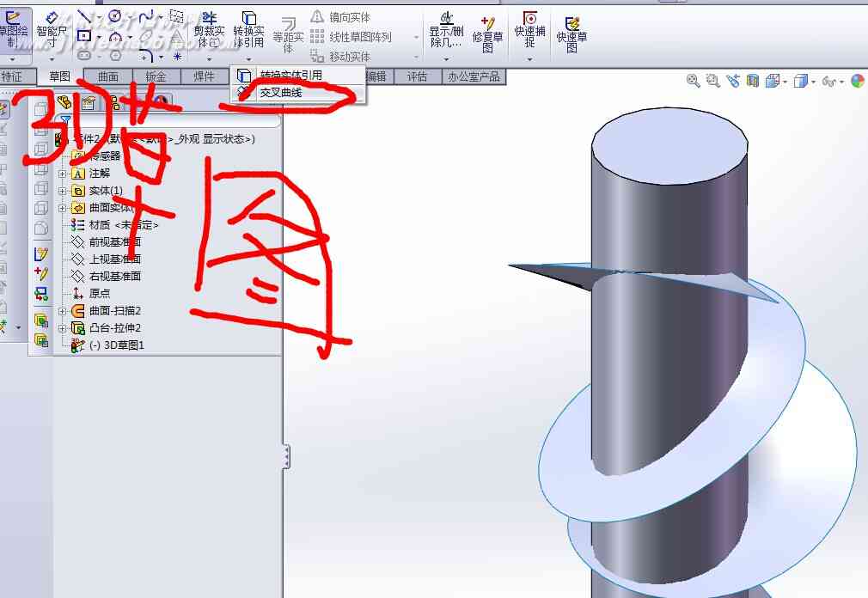
Task: Select 右视基准面 in the tree
Action: coord(107,277)
